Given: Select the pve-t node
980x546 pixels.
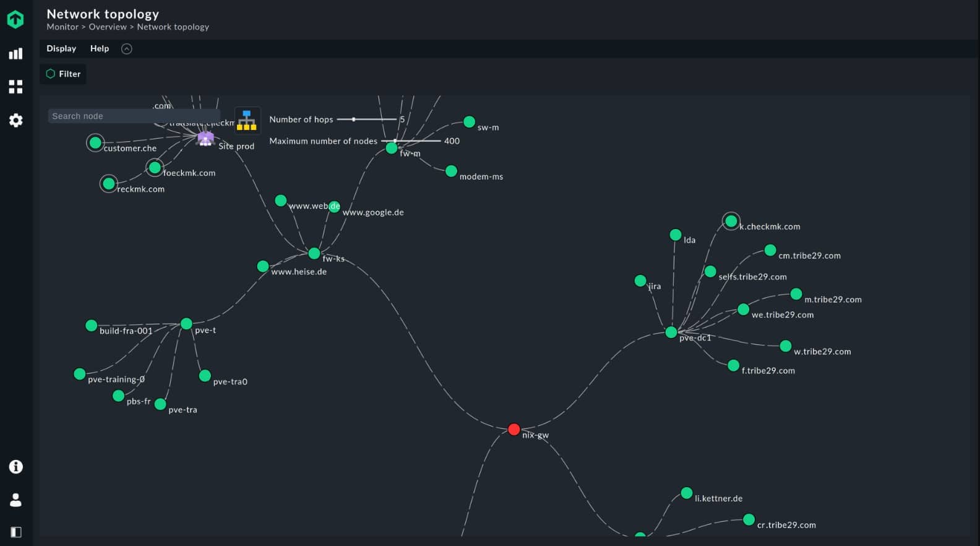Looking at the screenshot, I should [x=186, y=324].
